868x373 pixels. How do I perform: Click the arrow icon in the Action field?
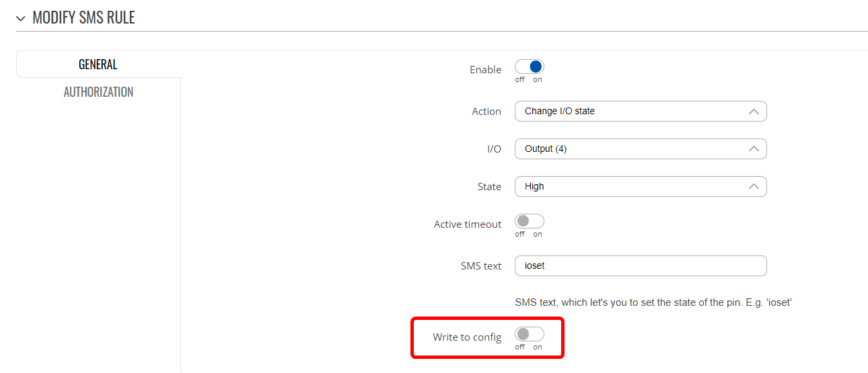[x=754, y=112]
